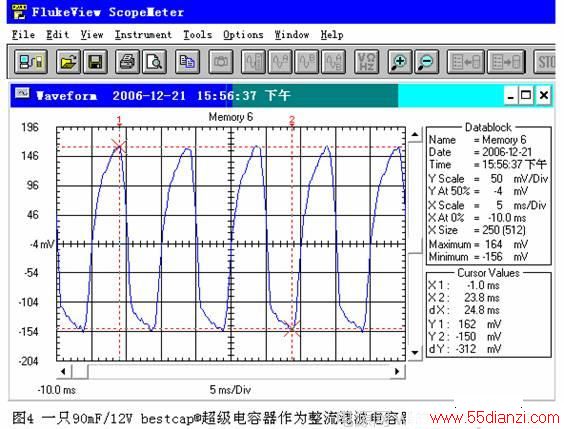The height and width of the screenshot is (429, 564).
Task: Click the grayed camera screen-capture icon
Action: point(220,62)
